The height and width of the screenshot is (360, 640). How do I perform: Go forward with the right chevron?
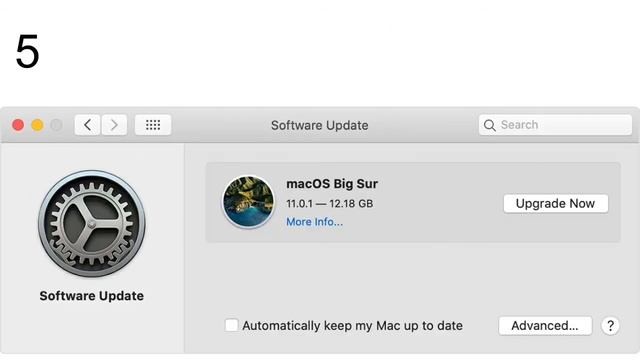point(114,125)
